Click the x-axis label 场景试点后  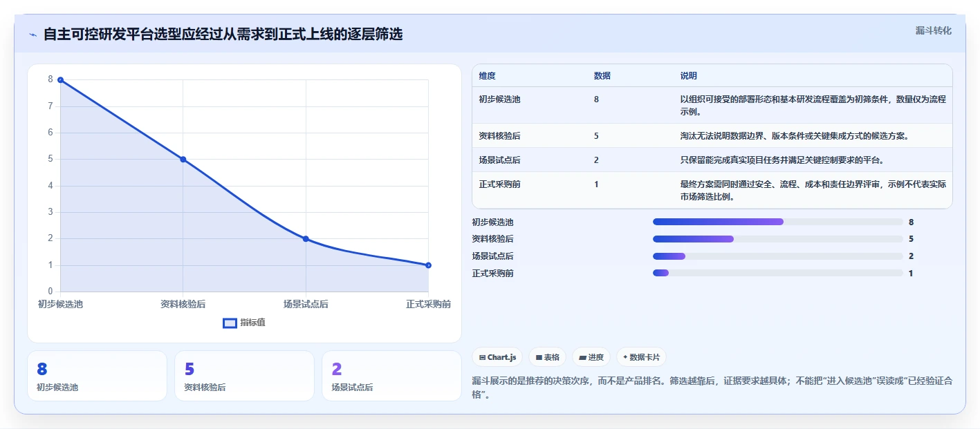[306, 304]
